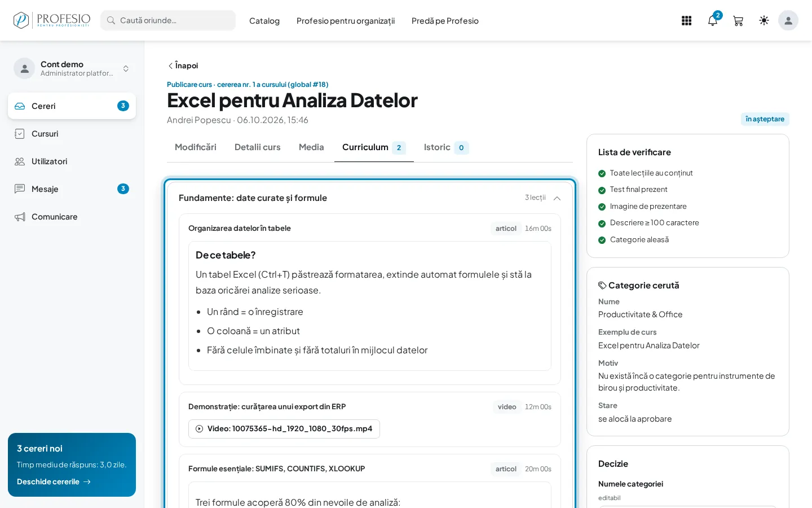Open Catalog in top navigation
The image size is (812, 508).
point(264,21)
